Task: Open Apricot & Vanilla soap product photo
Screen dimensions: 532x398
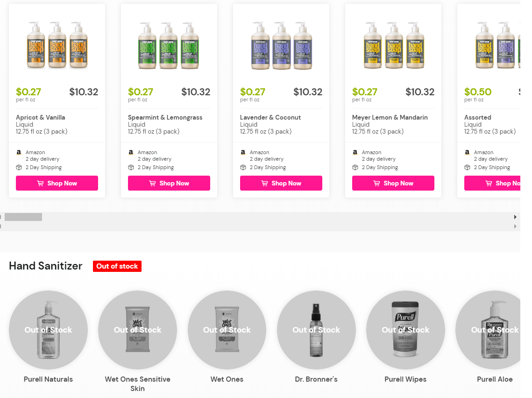Action: [57, 45]
